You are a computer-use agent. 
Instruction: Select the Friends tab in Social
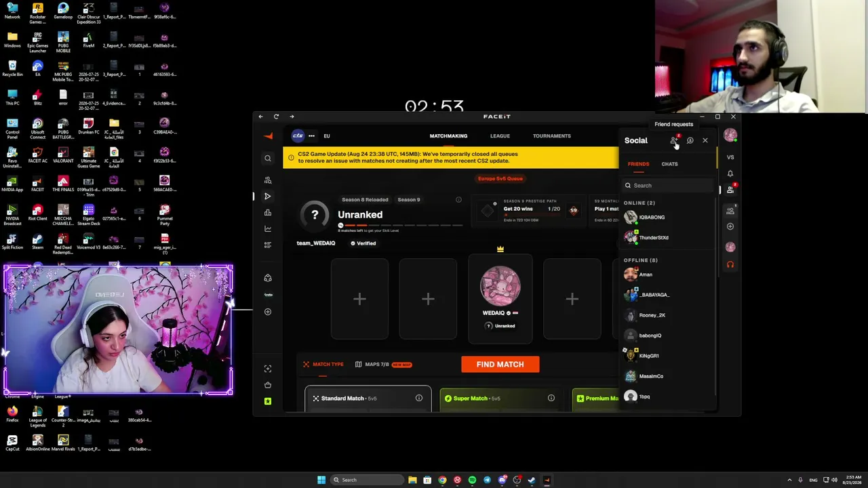click(638, 164)
